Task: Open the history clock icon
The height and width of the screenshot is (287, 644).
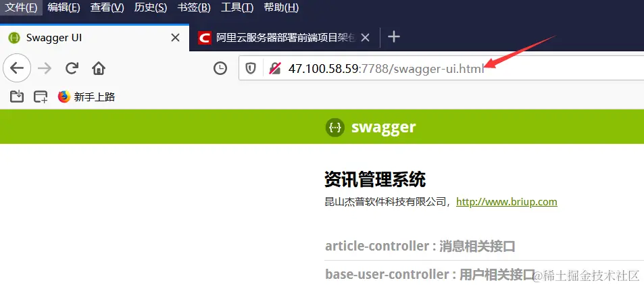Action: pos(220,68)
